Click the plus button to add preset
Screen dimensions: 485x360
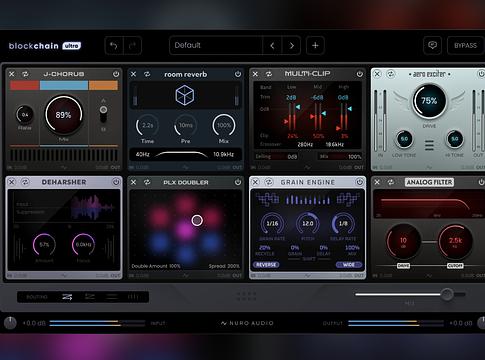(x=315, y=45)
